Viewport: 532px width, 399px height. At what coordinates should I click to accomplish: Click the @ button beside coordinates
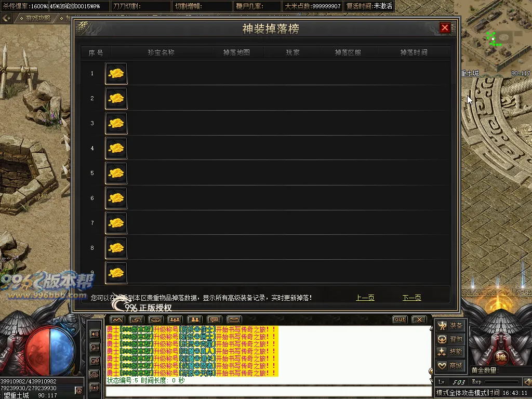[78, 391]
